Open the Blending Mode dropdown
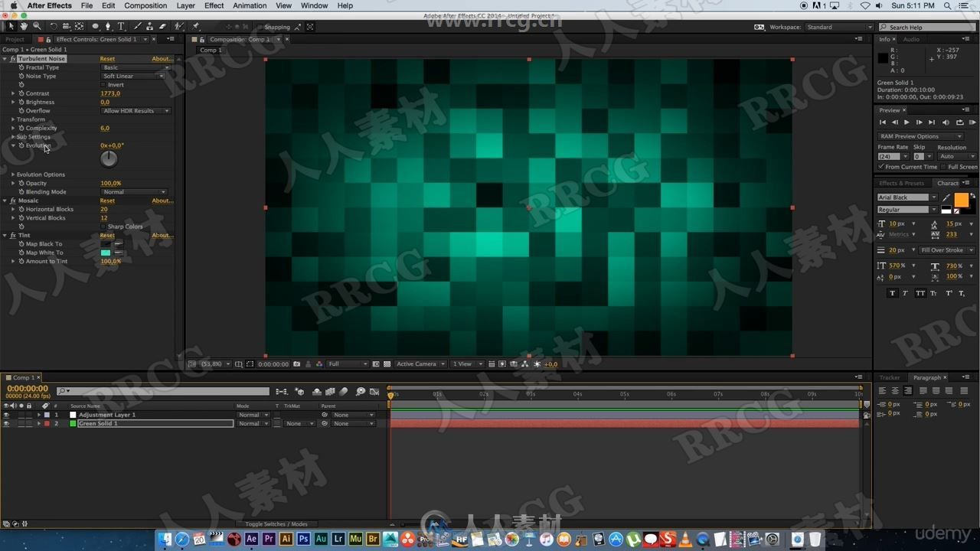Viewport: 980px width, 551px height. click(134, 192)
